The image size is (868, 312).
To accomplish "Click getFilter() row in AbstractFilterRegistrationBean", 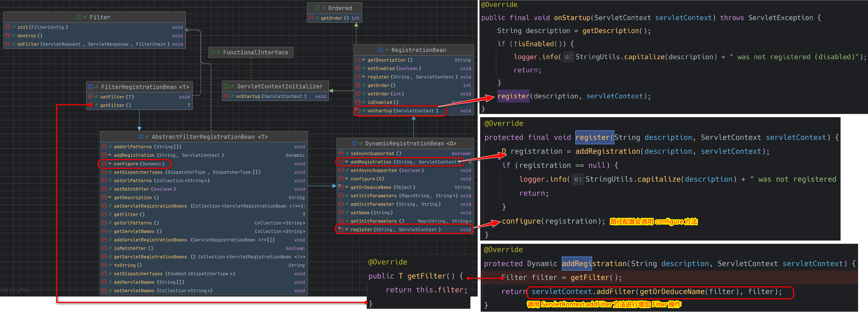I will (204, 214).
